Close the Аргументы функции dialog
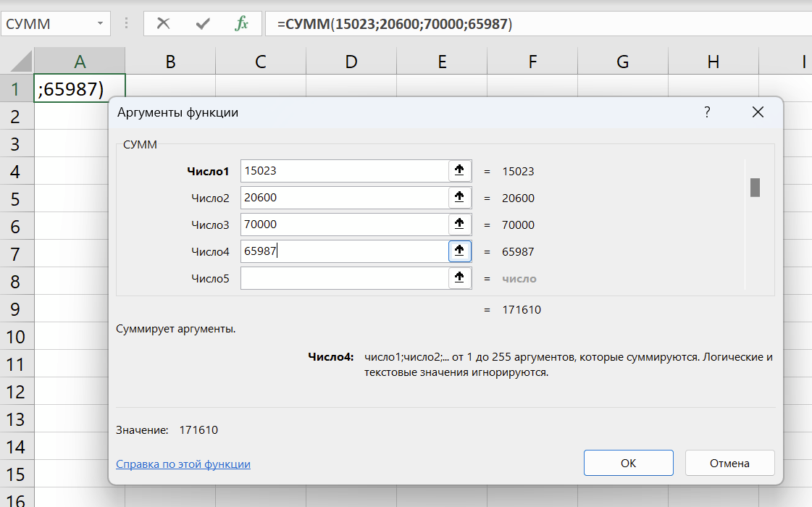 click(x=758, y=112)
